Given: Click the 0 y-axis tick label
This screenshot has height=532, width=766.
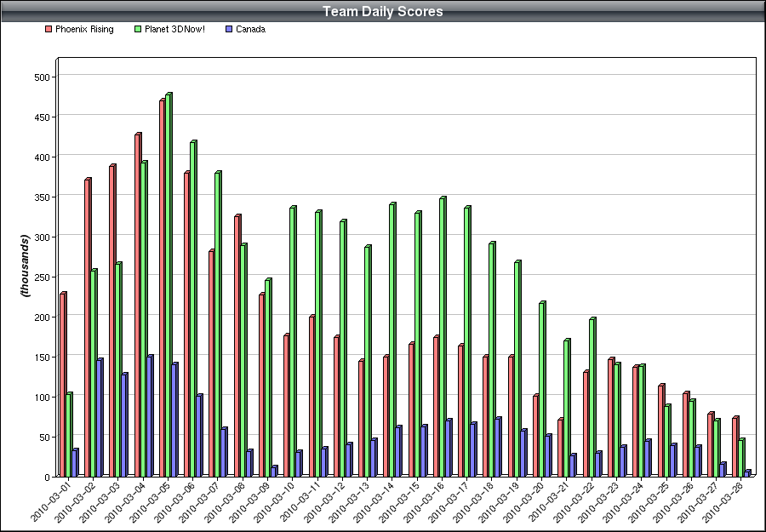Looking at the screenshot, I should (x=48, y=478).
